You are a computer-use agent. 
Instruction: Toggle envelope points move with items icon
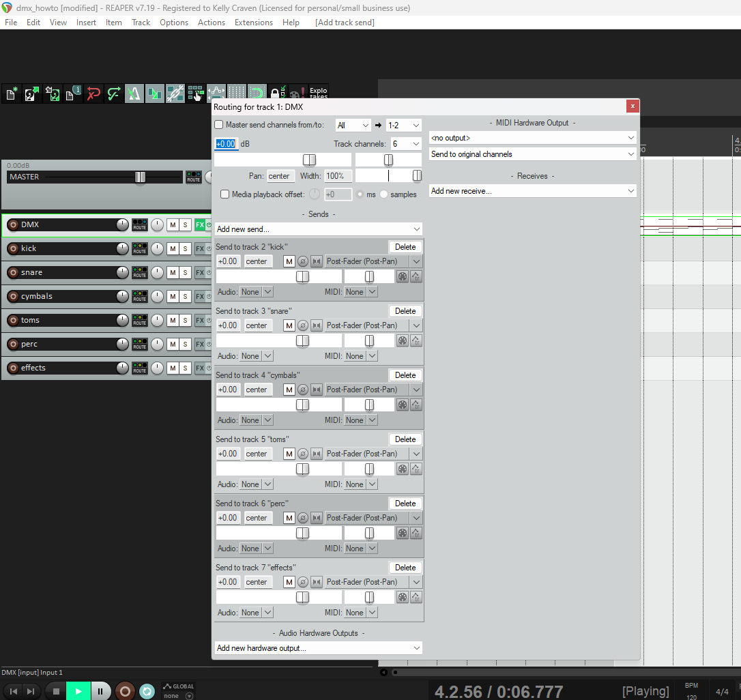pos(216,92)
